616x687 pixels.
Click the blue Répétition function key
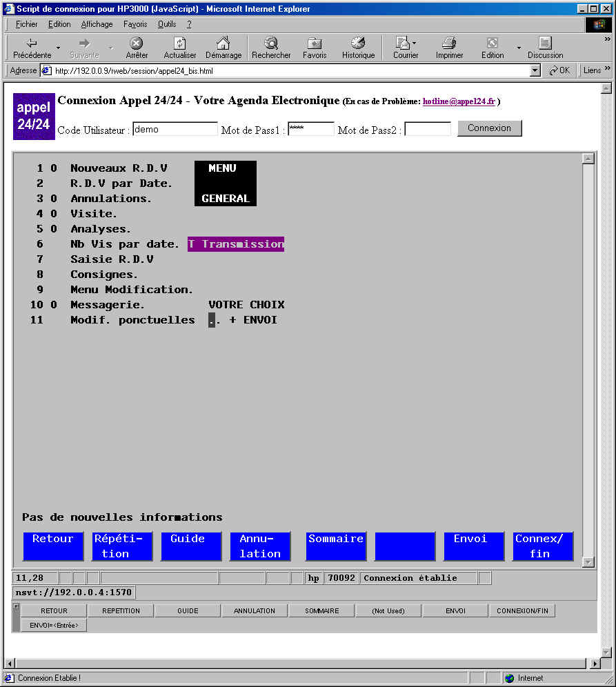click(122, 546)
